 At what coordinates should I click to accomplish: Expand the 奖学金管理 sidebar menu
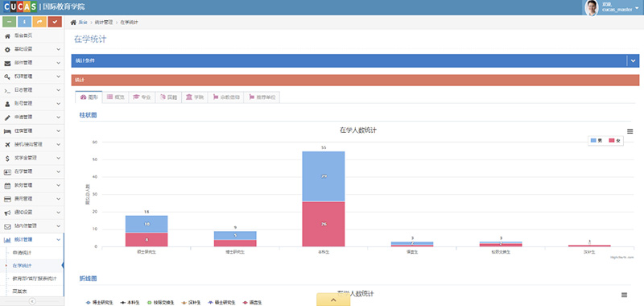(32, 158)
